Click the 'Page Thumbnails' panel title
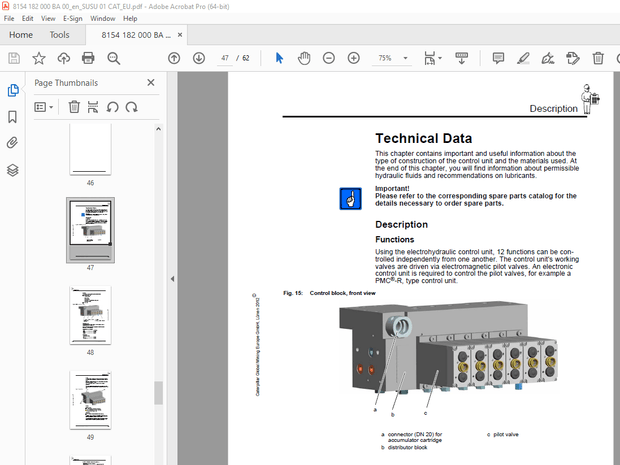This screenshot has height=465, width=620. [66, 83]
